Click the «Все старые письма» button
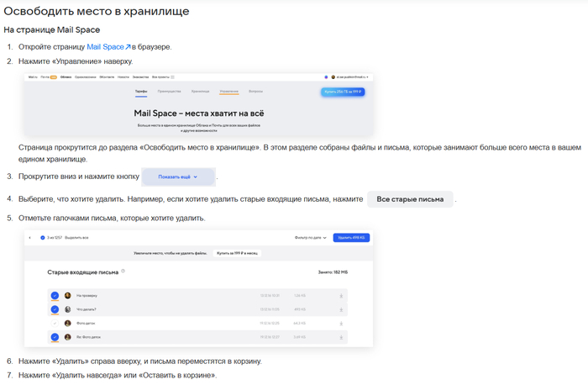Image resolution: width=588 pixels, height=385 pixels. coord(410,199)
